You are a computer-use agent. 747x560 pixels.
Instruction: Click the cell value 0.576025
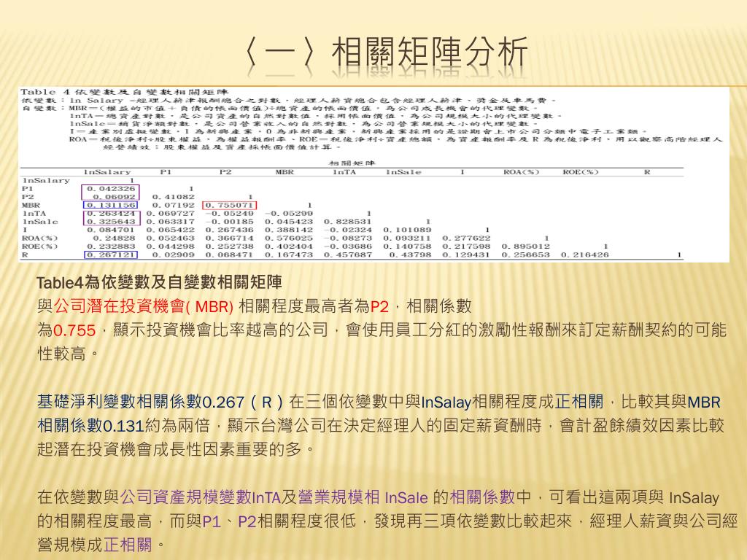(x=289, y=238)
